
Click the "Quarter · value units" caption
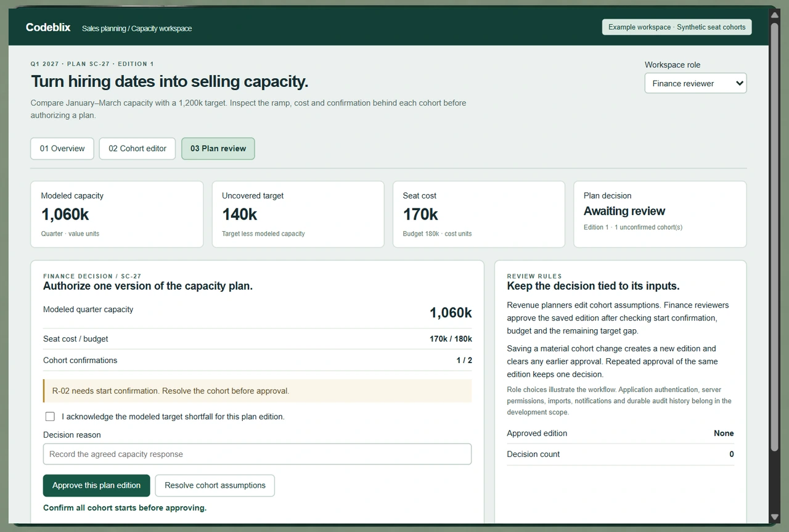(70, 234)
